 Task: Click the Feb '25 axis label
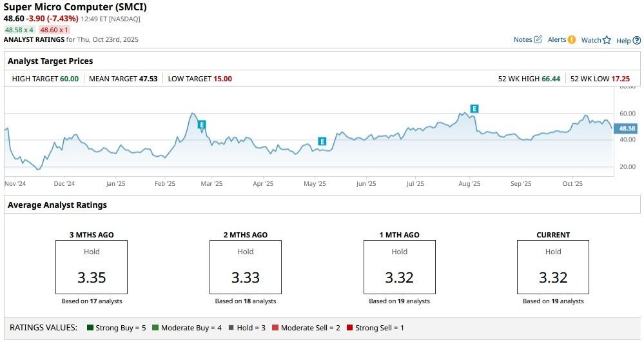coord(165,184)
